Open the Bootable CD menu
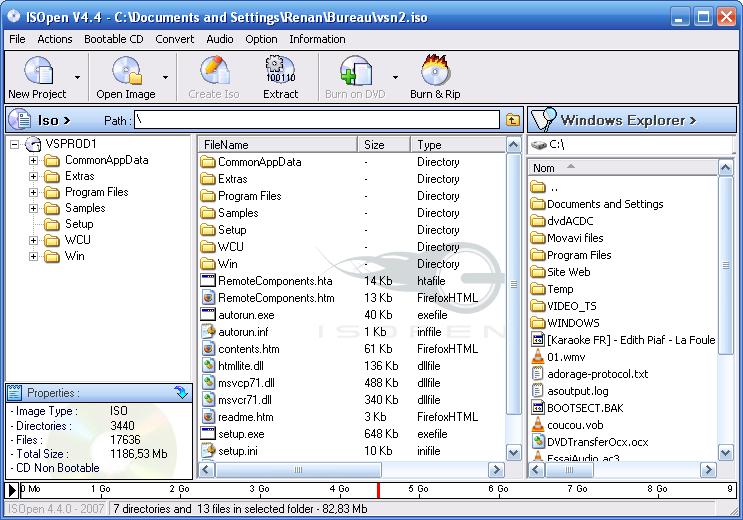743x520 pixels. pos(114,39)
